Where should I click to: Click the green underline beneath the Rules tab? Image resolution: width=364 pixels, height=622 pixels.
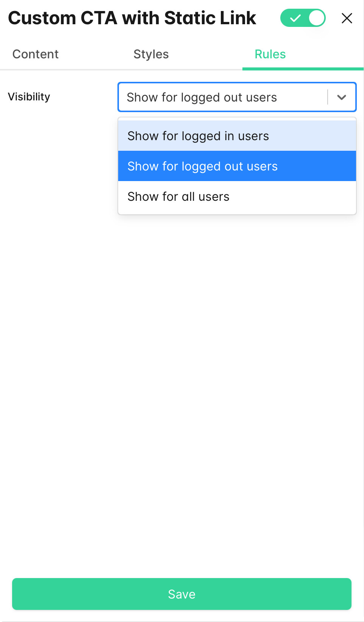tap(303, 69)
